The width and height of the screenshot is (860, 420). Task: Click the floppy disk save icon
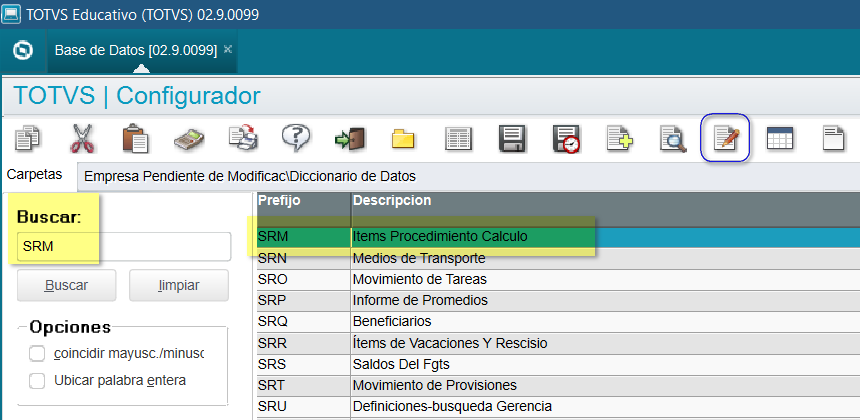512,138
